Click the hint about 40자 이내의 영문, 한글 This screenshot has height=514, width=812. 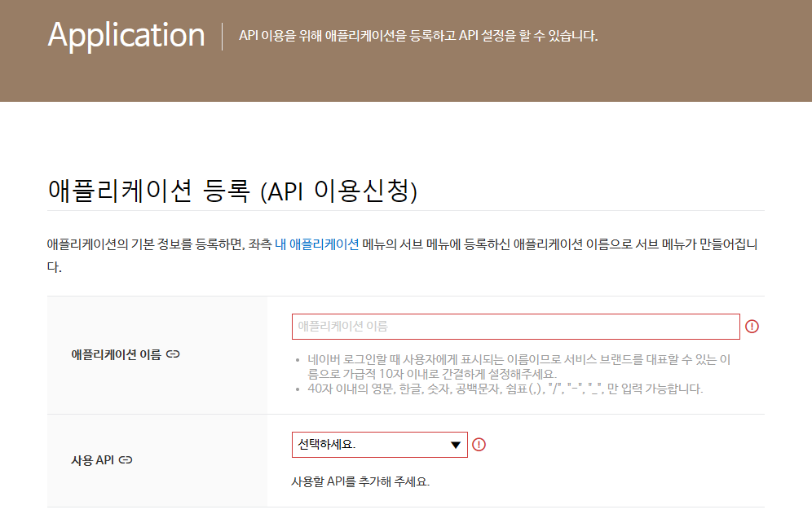coord(505,389)
